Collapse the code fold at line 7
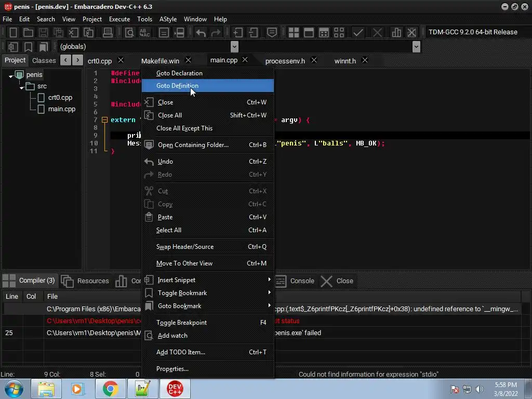The image size is (532, 399). click(104, 120)
